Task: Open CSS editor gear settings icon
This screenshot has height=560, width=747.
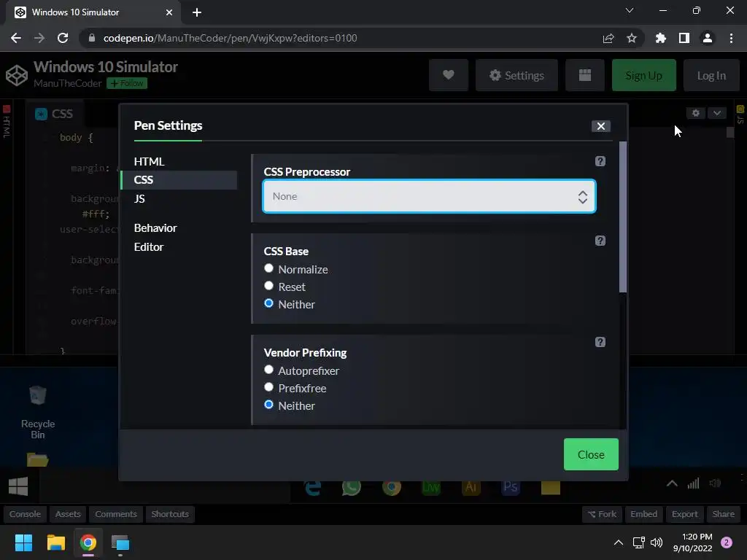Action: [x=695, y=113]
